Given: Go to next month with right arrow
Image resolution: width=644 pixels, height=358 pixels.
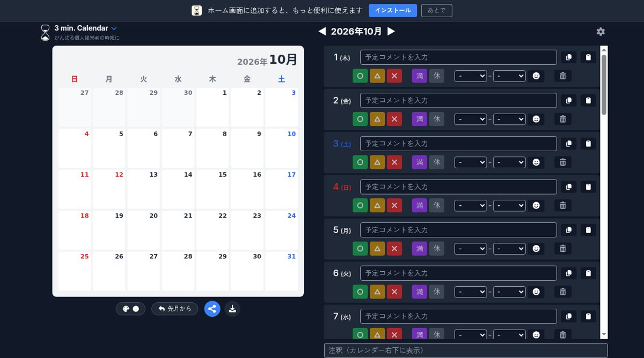Looking at the screenshot, I should pos(391,32).
